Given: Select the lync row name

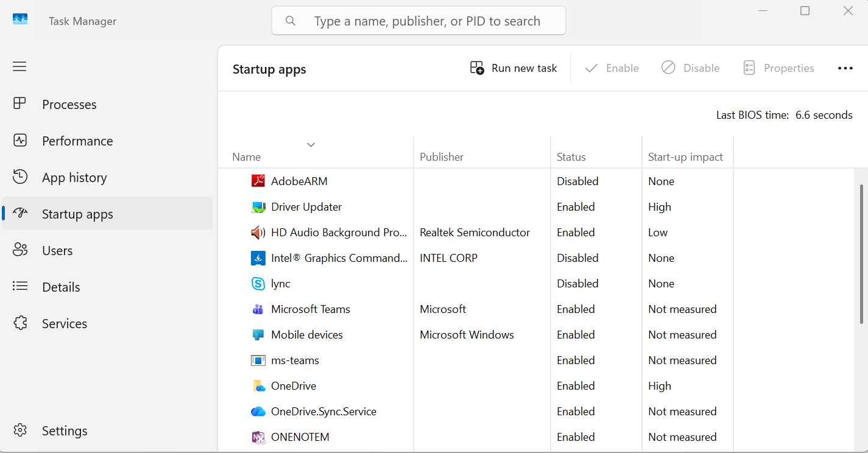Looking at the screenshot, I should pyautogui.click(x=281, y=284).
